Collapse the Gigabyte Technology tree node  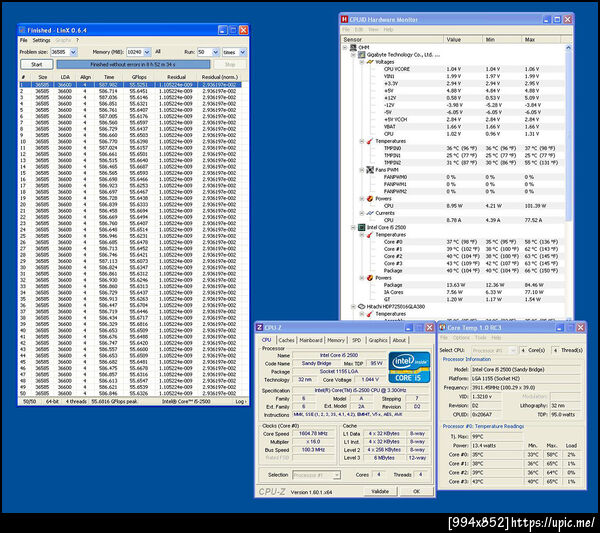(x=353, y=55)
